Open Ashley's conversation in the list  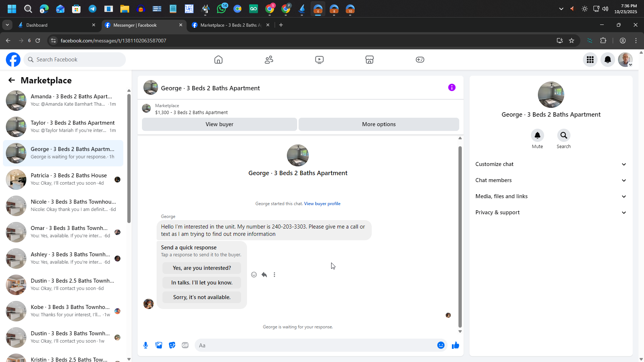click(x=63, y=259)
